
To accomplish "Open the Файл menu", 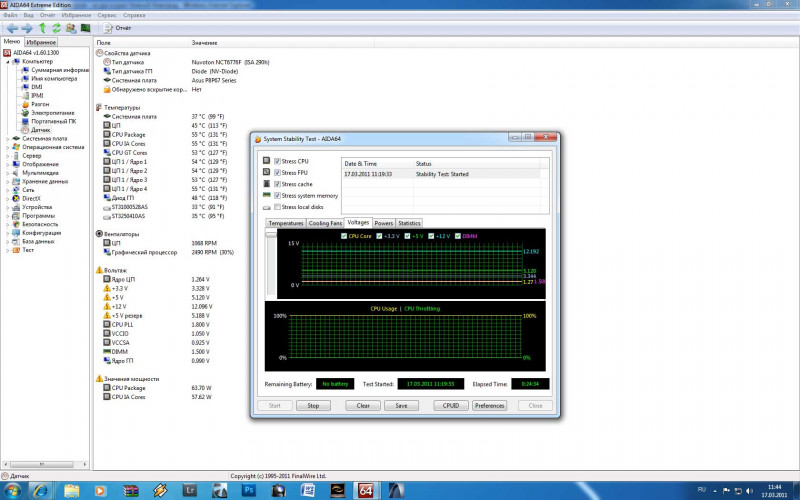I will tap(10, 15).
